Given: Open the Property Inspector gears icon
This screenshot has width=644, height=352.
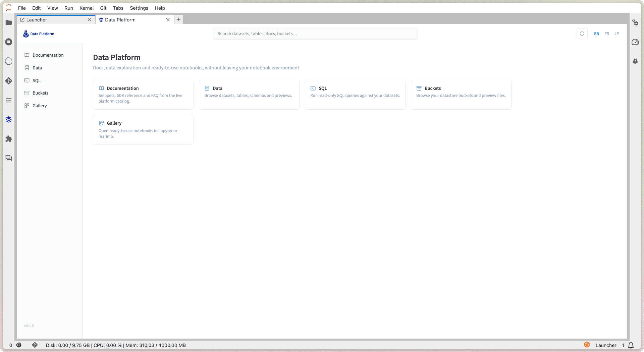Looking at the screenshot, I should tap(635, 22).
